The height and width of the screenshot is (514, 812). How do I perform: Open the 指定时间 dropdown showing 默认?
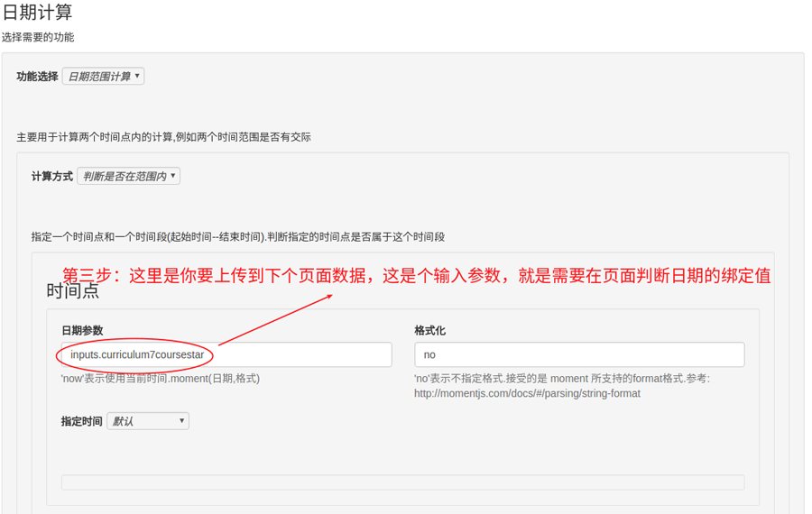coord(148,421)
